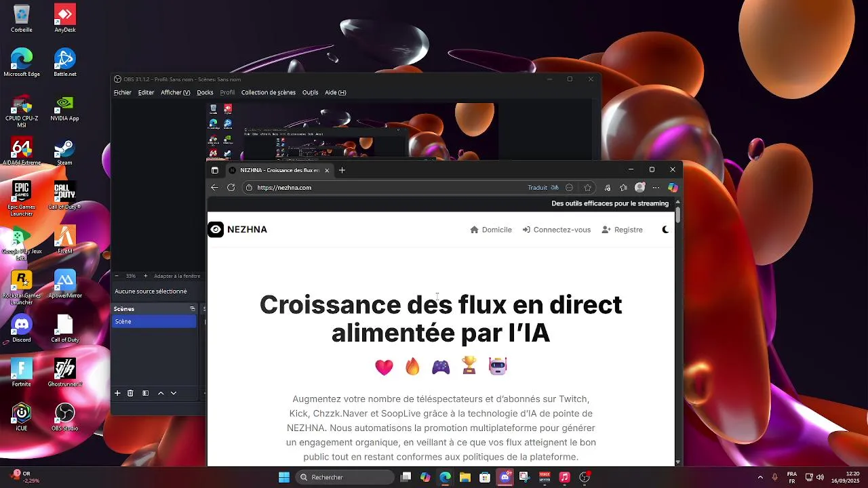Open the Copilot icon in Edge toolbar
The image size is (868, 488).
point(673,188)
